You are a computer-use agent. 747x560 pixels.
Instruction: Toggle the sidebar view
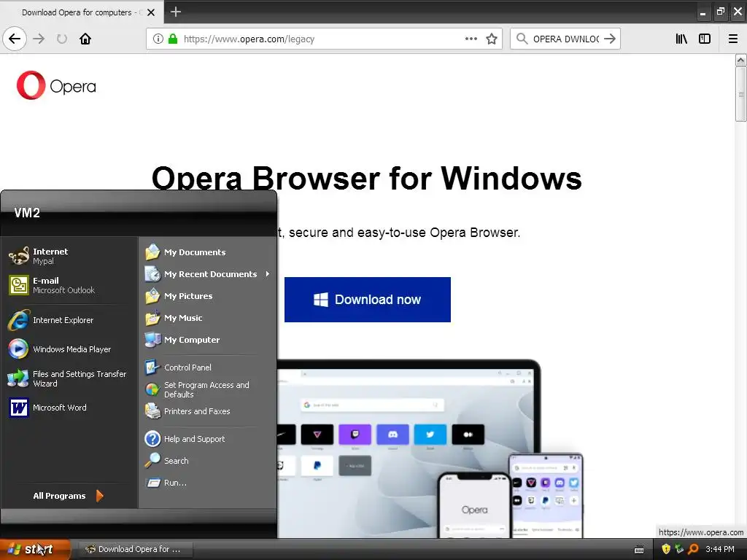point(705,39)
